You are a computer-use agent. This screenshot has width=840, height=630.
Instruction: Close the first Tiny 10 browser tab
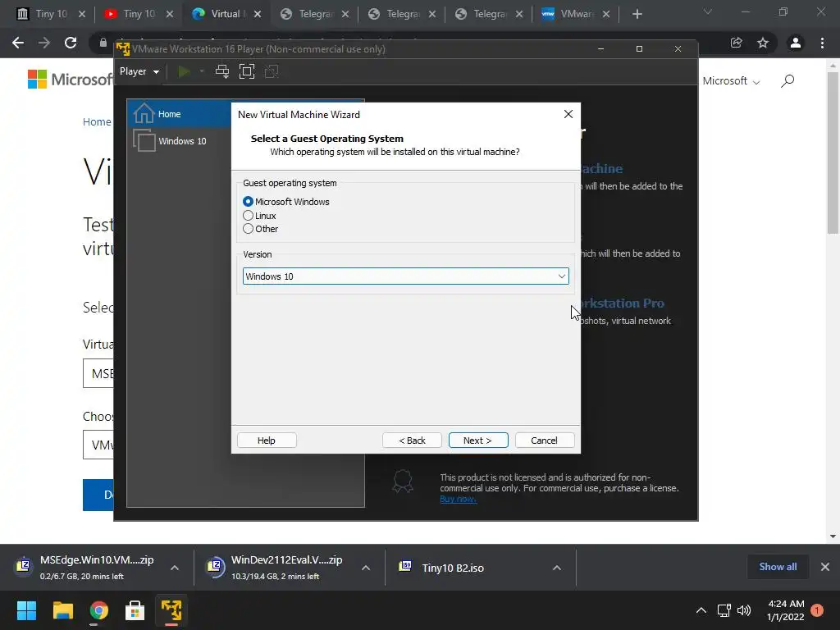(x=82, y=14)
